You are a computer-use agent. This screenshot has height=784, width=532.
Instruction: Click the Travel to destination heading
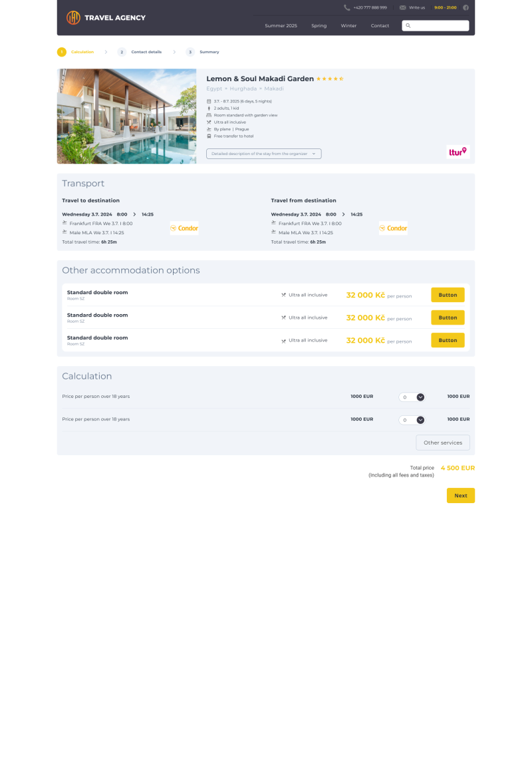click(x=91, y=200)
